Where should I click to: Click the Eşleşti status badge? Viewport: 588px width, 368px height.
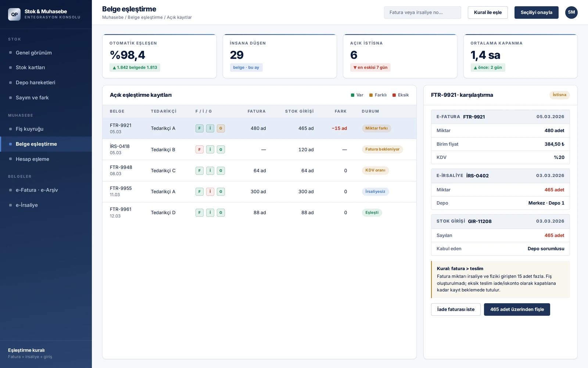tap(372, 213)
